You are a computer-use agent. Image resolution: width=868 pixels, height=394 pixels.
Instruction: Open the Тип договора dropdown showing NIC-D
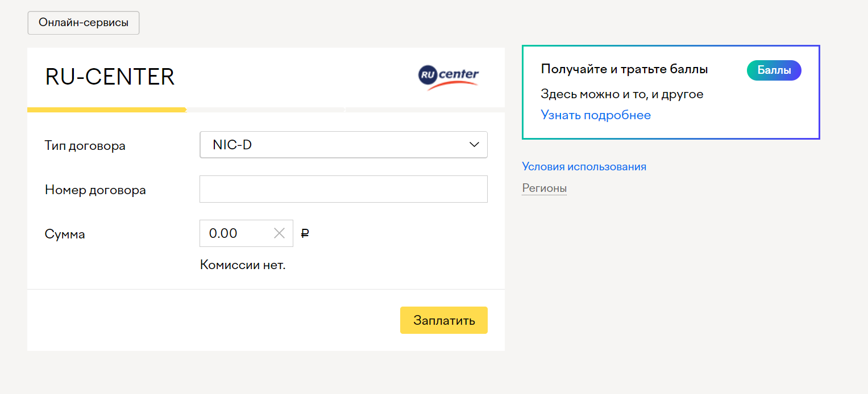point(343,145)
